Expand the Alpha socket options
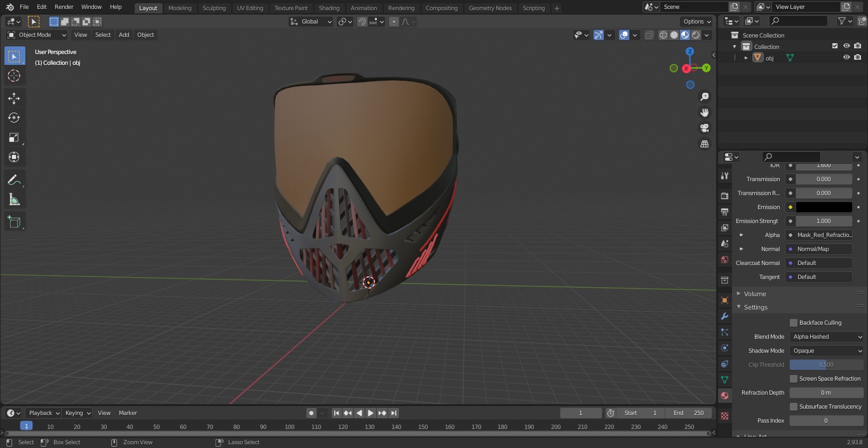The image size is (868, 448). click(741, 235)
